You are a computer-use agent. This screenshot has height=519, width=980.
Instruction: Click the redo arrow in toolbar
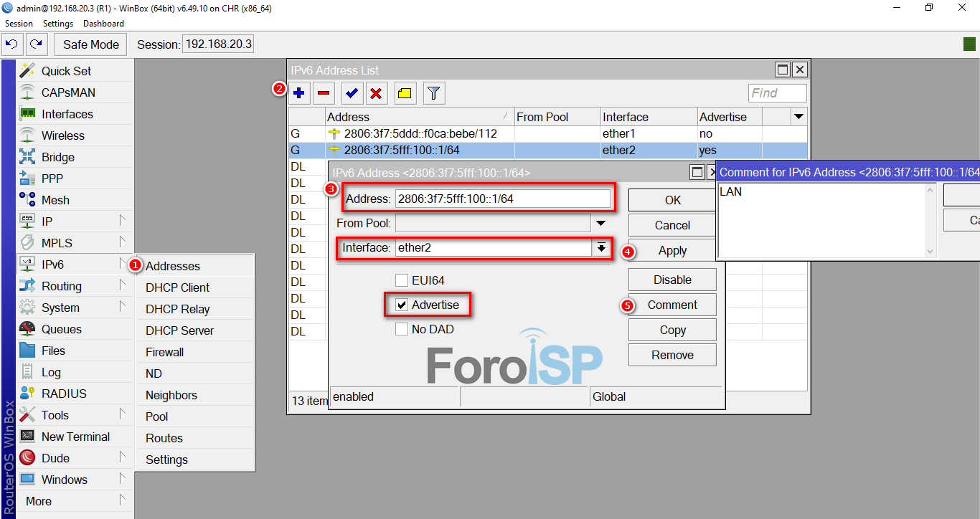tap(36, 44)
